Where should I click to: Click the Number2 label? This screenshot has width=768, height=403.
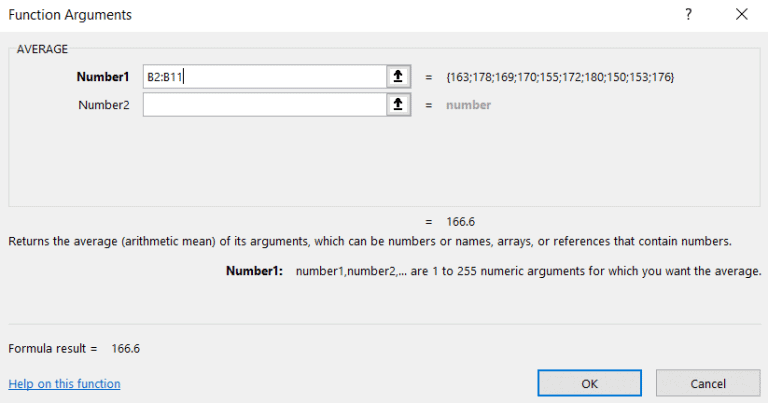[104, 105]
